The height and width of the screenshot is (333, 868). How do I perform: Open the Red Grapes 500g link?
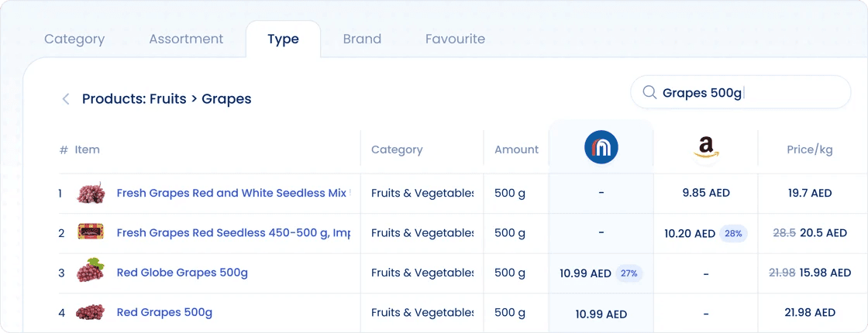pyautogui.click(x=164, y=312)
